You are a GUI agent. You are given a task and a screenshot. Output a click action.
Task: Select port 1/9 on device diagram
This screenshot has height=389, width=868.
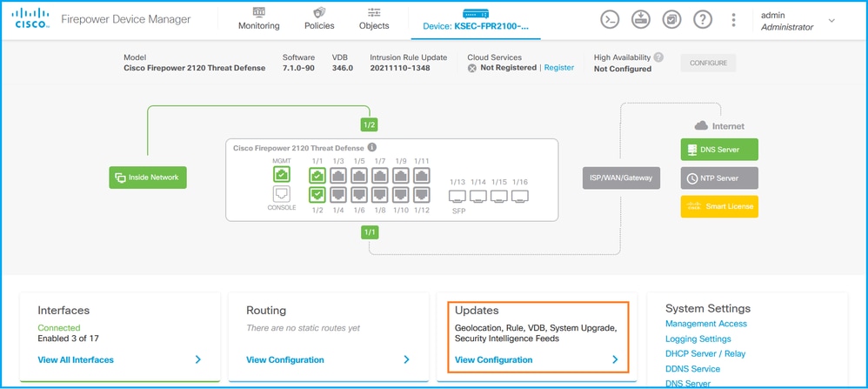pyautogui.click(x=401, y=176)
